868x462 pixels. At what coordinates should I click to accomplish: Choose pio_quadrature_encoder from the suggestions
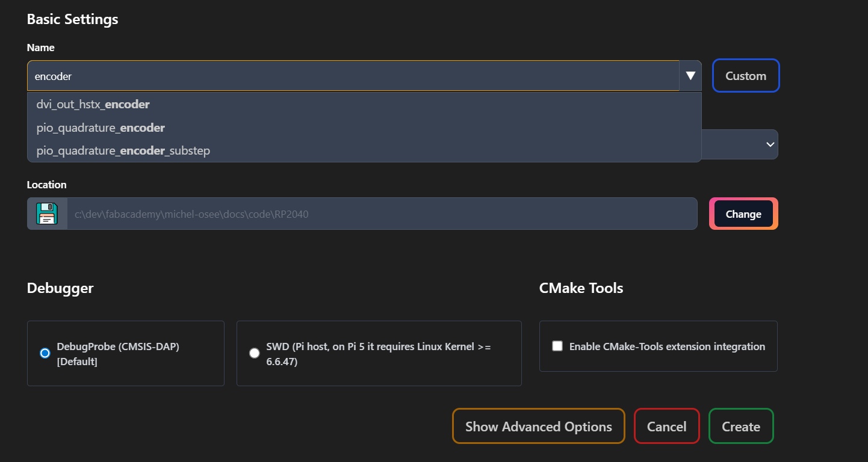click(101, 128)
